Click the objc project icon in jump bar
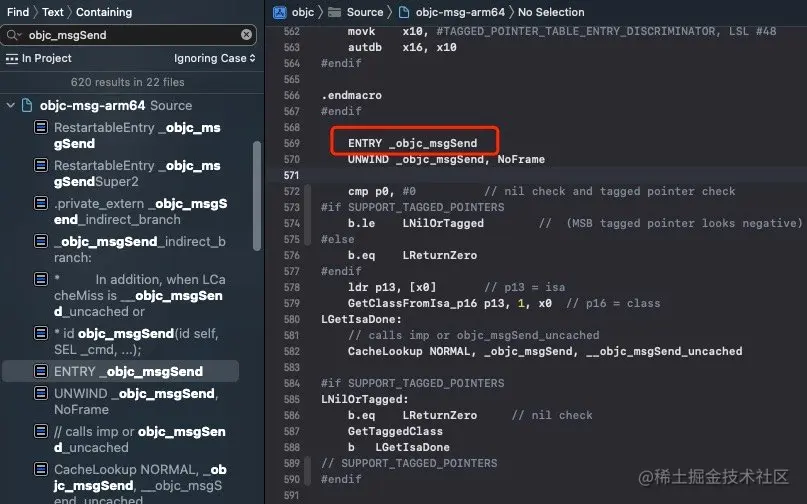The height and width of the screenshot is (504, 807). [x=279, y=12]
